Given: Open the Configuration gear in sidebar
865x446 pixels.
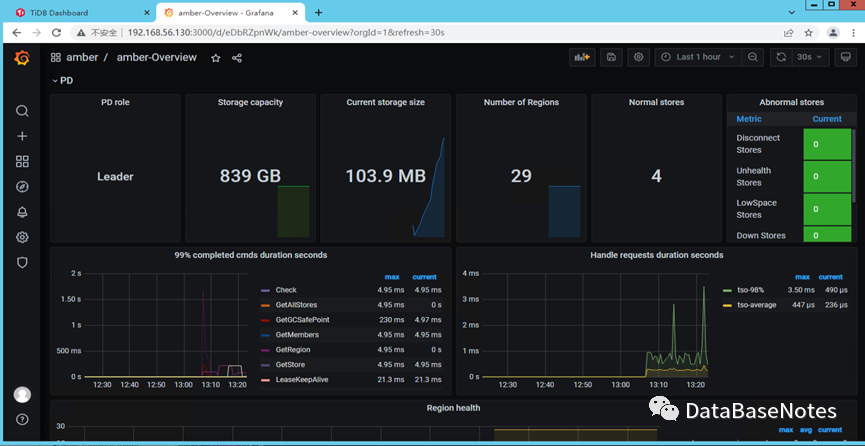Looking at the screenshot, I should click(22, 237).
